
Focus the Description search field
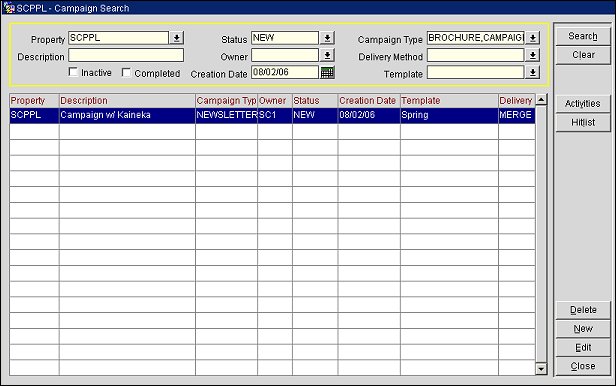coord(126,55)
